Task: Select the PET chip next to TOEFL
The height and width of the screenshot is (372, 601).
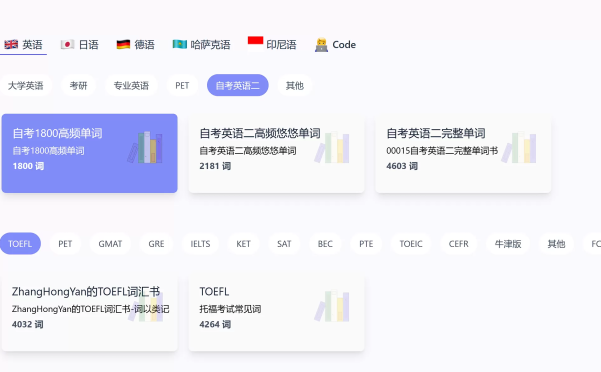Action: [x=65, y=244]
